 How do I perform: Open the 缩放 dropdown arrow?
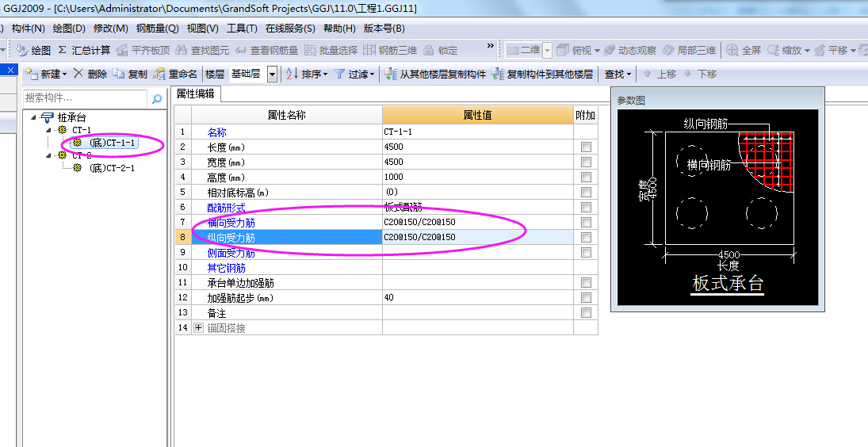coord(807,51)
